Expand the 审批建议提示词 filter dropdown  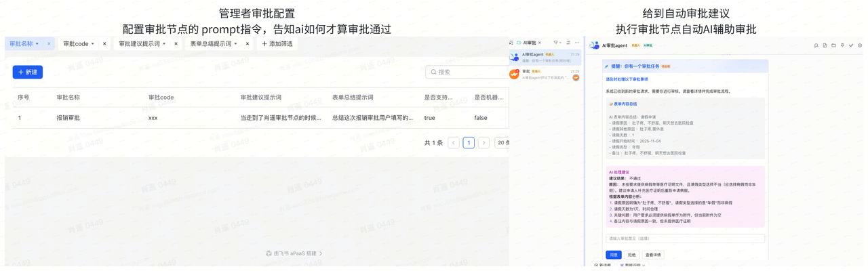tap(142, 44)
